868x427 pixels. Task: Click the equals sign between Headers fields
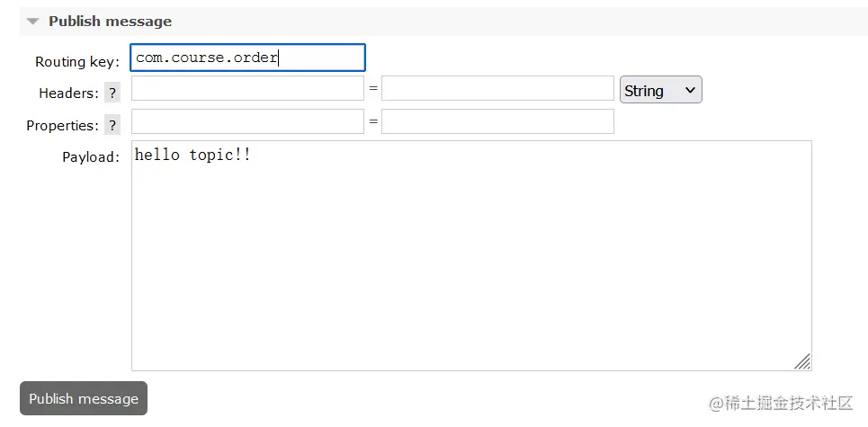coord(372,88)
